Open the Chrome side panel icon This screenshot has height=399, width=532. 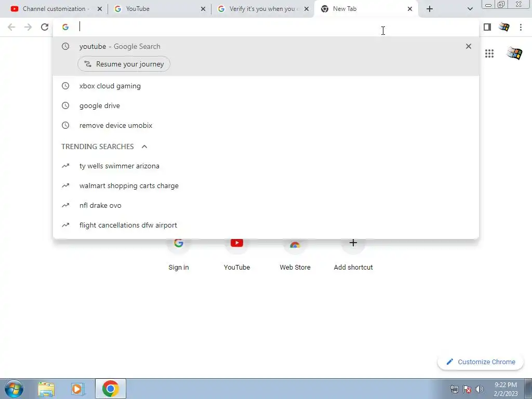click(x=487, y=27)
